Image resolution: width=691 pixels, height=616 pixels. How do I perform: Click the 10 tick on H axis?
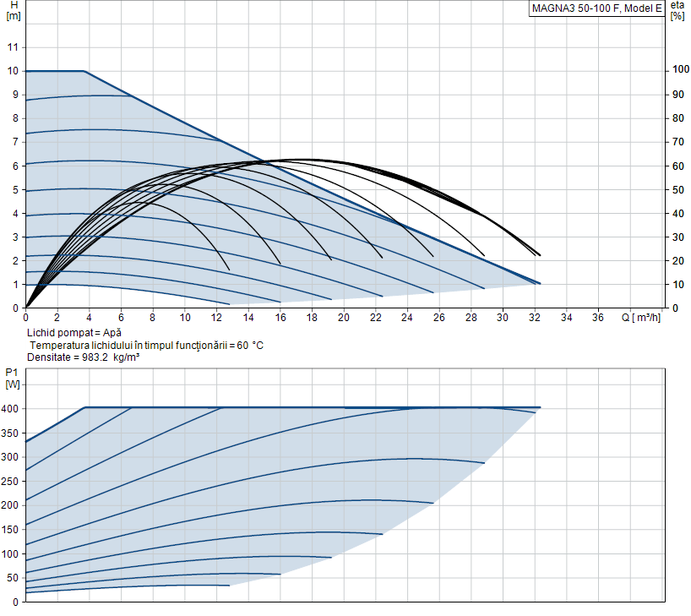[x=13, y=71]
